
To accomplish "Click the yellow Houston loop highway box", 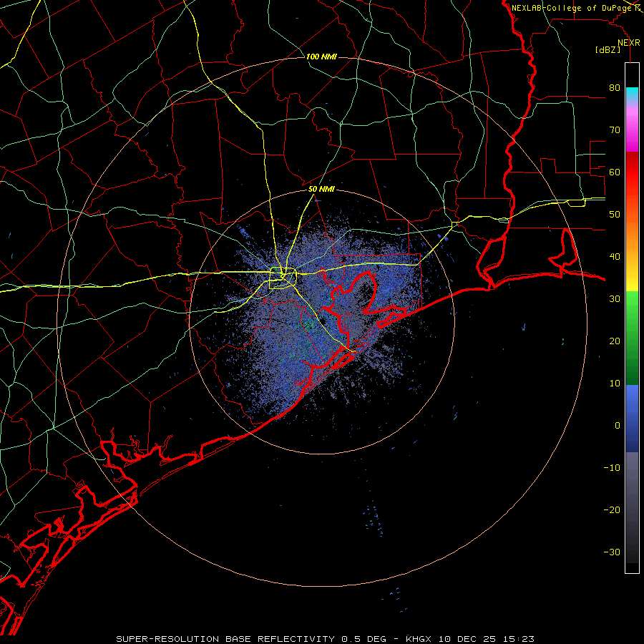I will pos(283,278).
